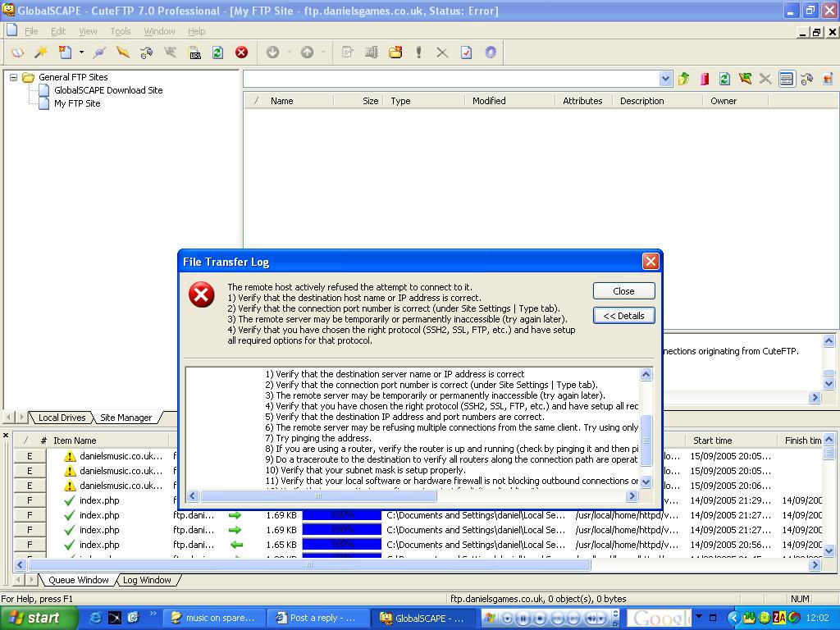Click the Quick Connect plug icon

pos(98,52)
